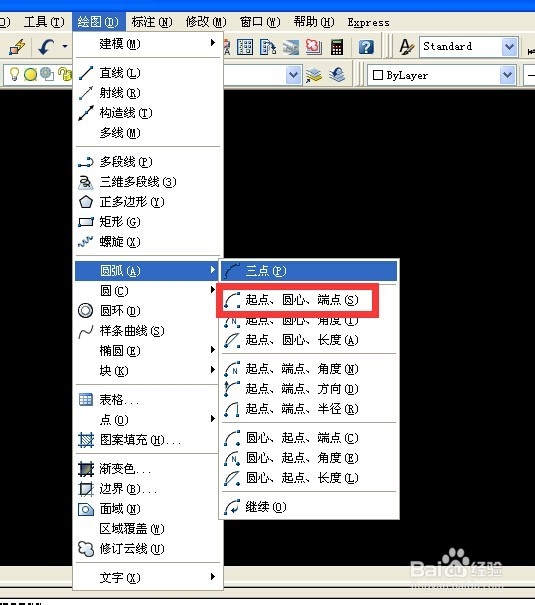Click the ByLayer white color swatch
The height and width of the screenshot is (605, 535).
click(378, 75)
